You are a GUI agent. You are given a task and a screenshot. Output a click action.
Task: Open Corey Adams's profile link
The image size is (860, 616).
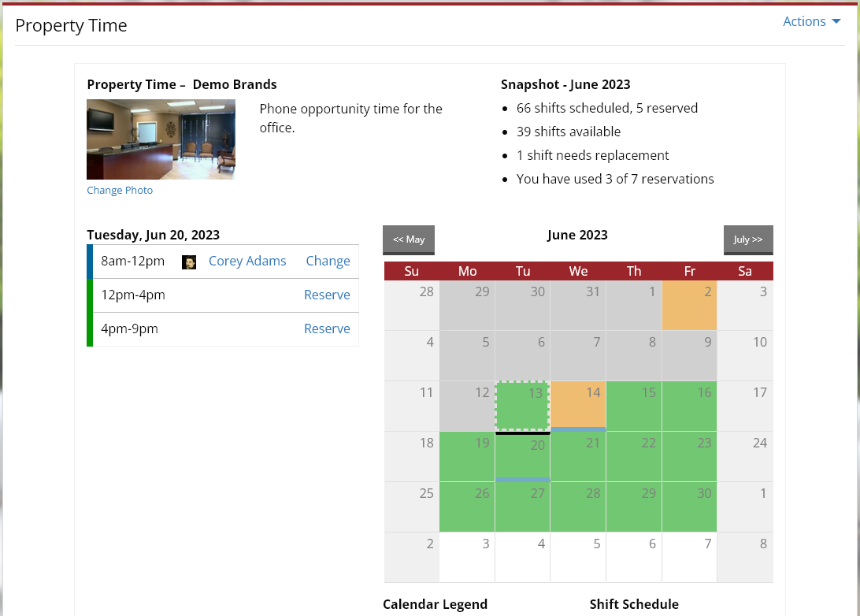tap(247, 261)
